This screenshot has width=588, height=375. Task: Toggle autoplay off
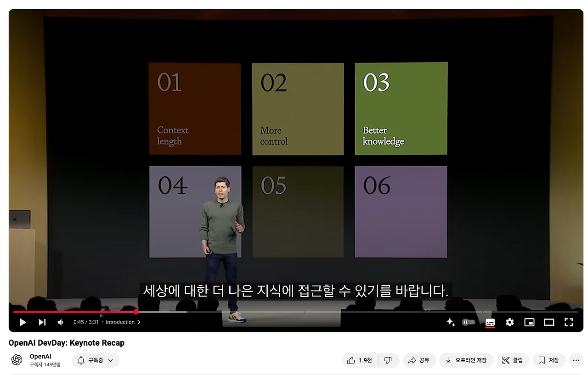(x=468, y=322)
